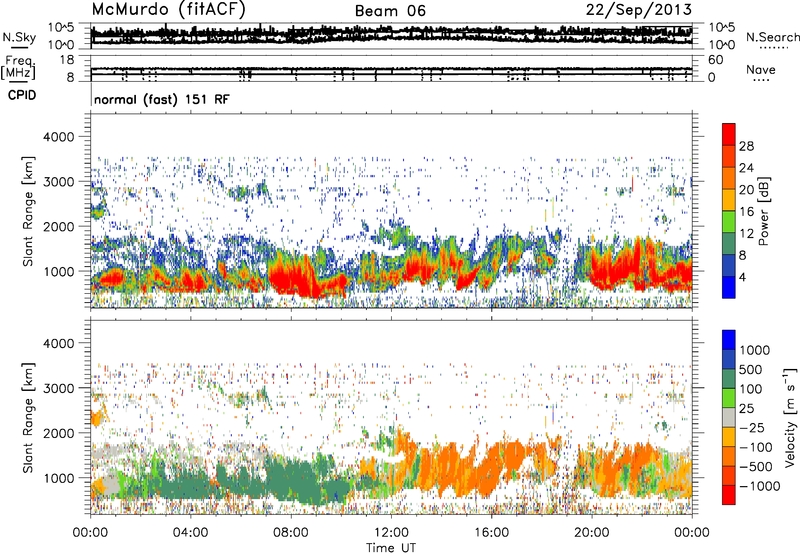Screen dimensions: 800x554
Task: Click the "CPID" row label
Action: coord(22,95)
